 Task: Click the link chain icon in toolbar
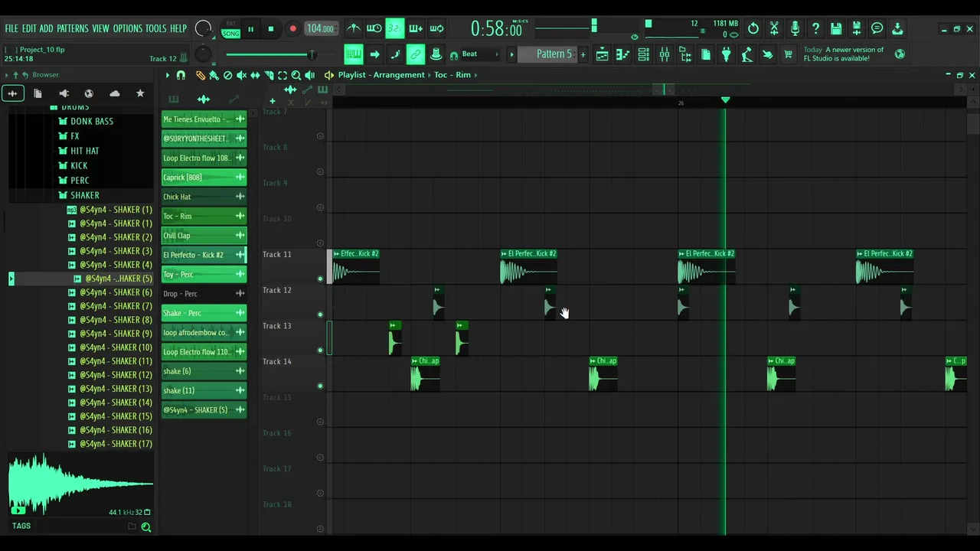[416, 54]
